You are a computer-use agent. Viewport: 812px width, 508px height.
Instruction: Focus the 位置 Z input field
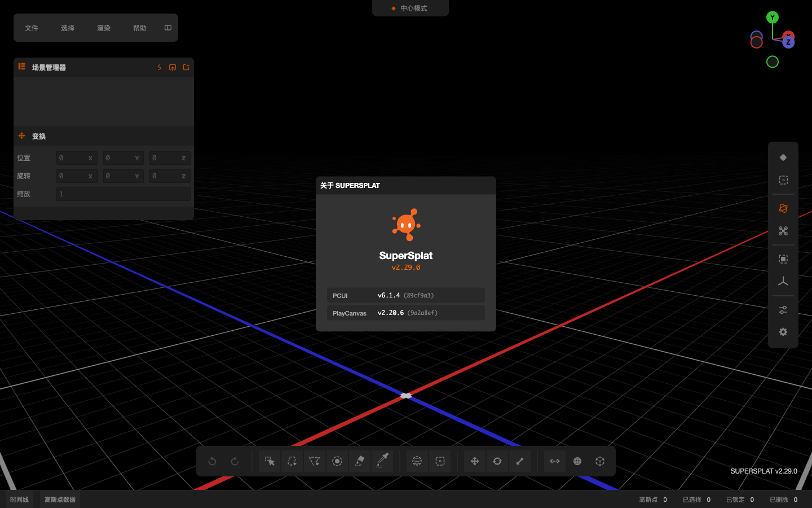170,158
